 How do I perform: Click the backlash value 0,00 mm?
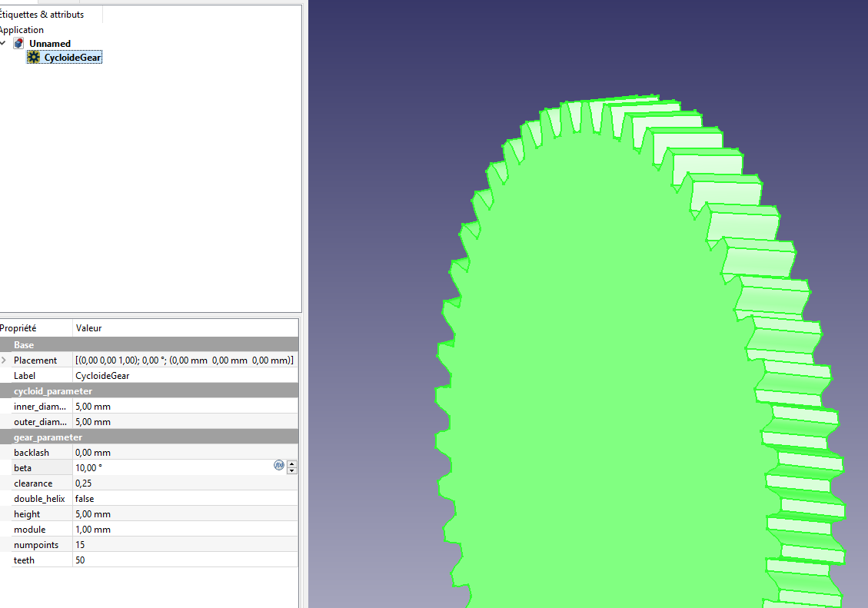tap(185, 453)
